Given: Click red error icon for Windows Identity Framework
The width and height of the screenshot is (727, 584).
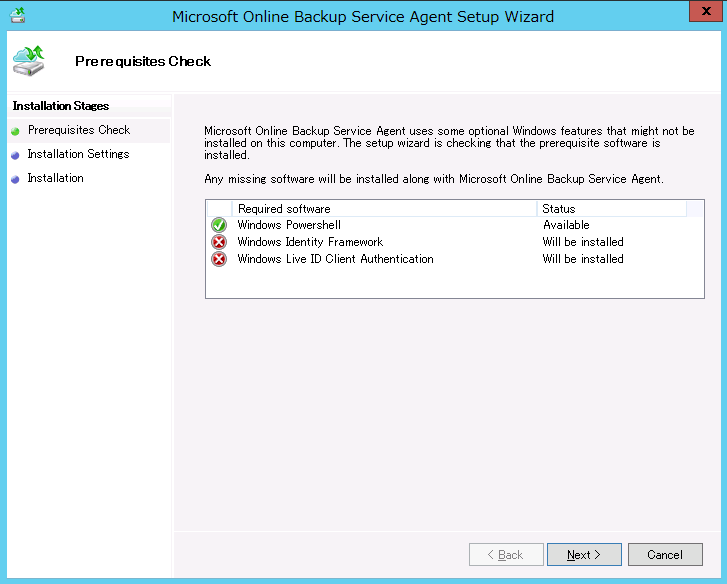Looking at the screenshot, I should [219, 242].
